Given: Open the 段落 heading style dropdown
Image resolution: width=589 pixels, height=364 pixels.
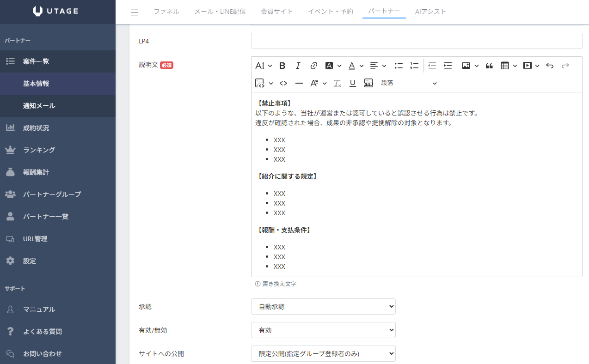Looking at the screenshot, I should 409,83.
